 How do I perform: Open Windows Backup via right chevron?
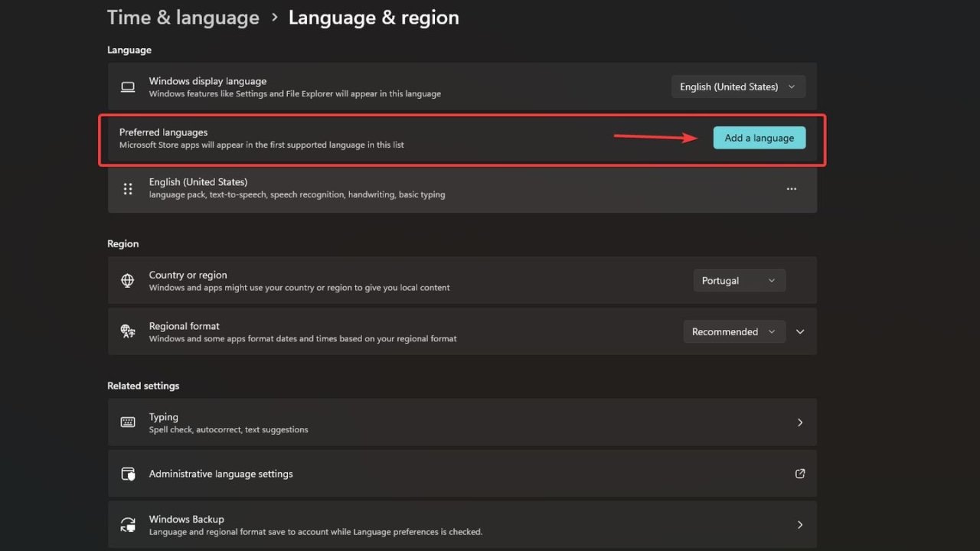[x=800, y=525]
